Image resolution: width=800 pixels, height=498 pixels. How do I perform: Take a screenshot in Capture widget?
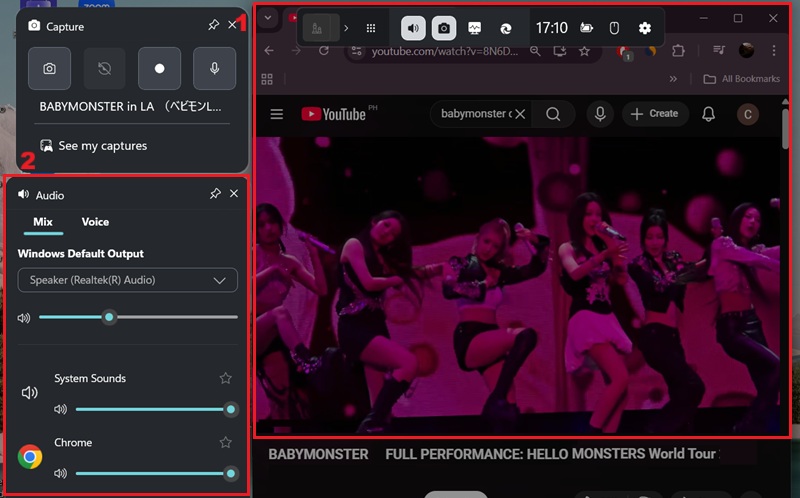pyautogui.click(x=49, y=68)
